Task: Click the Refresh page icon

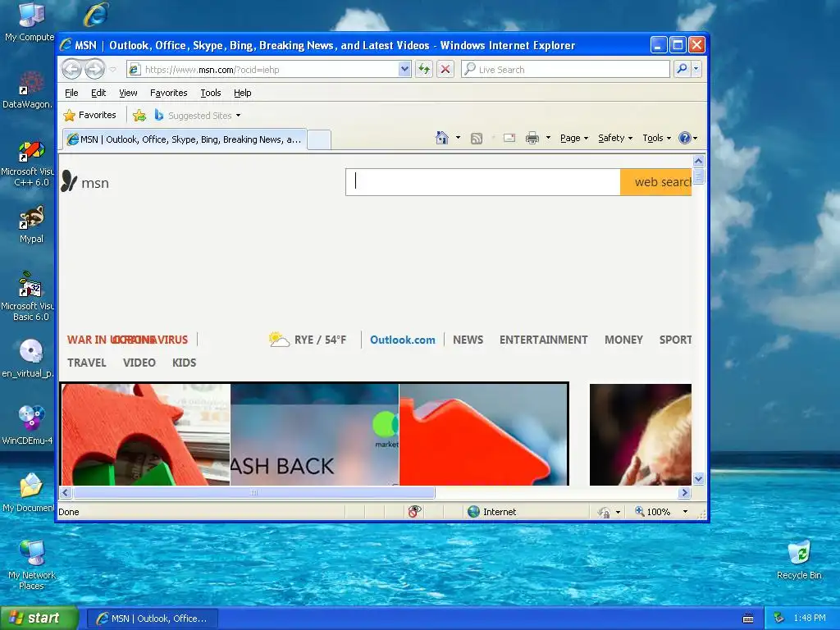Action: pos(424,69)
